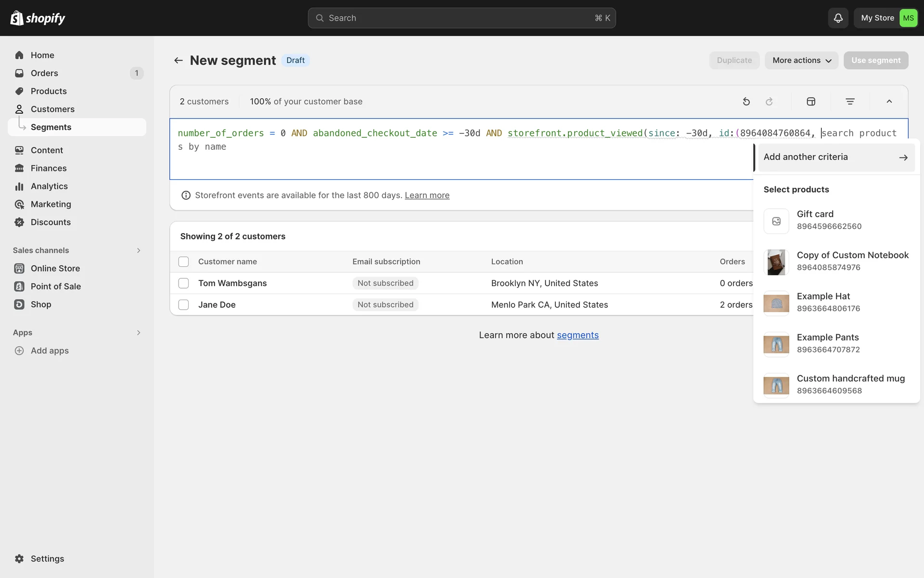Collapse the segment editor with chevron
This screenshot has height=578, width=924.
pyautogui.click(x=889, y=102)
